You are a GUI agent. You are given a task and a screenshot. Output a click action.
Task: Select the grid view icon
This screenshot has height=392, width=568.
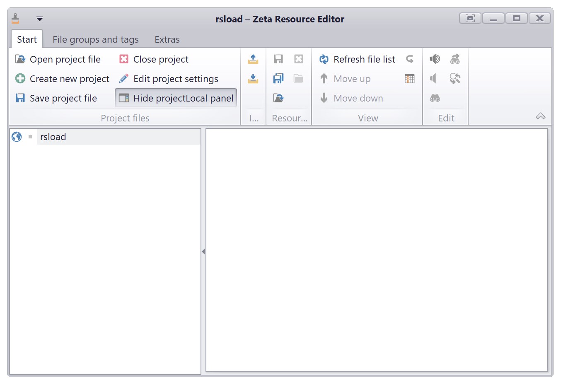click(x=410, y=78)
